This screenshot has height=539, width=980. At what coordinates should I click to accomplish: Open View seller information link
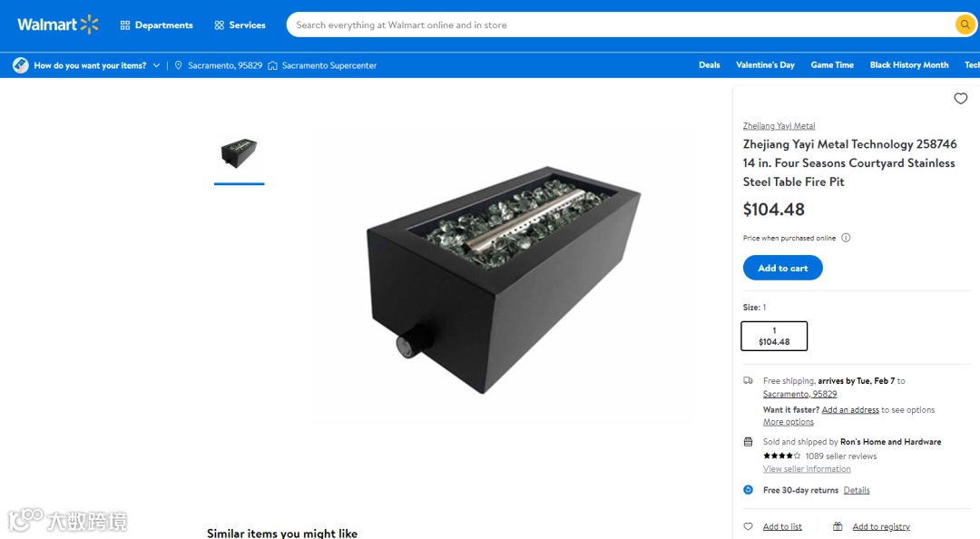click(x=807, y=469)
